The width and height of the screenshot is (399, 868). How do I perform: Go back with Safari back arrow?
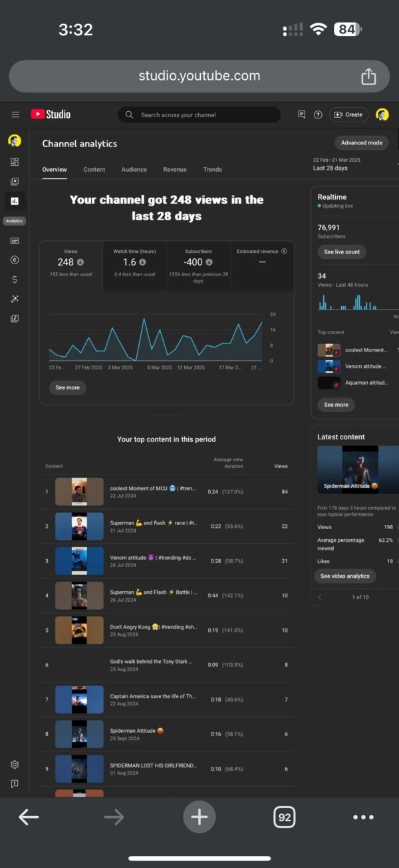(x=29, y=817)
